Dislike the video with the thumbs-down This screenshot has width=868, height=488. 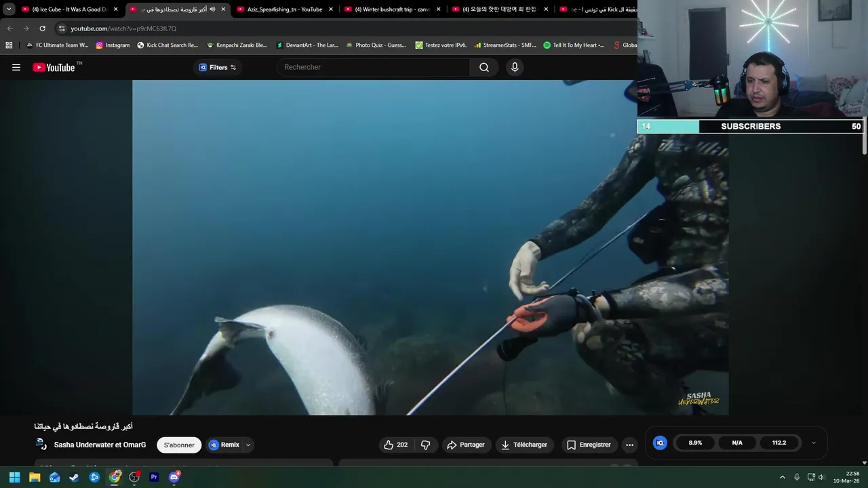(426, 445)
